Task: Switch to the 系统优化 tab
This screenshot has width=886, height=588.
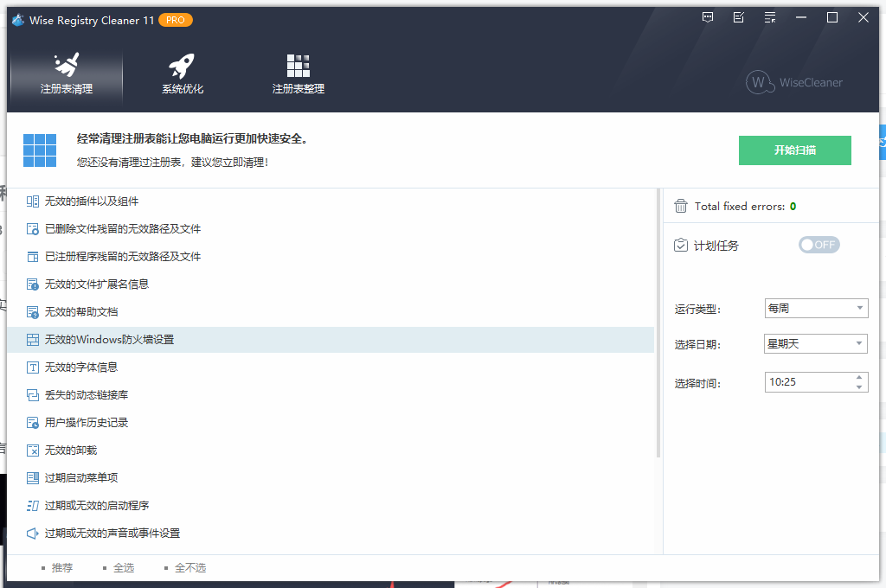Action: click(x=182, y=74)
